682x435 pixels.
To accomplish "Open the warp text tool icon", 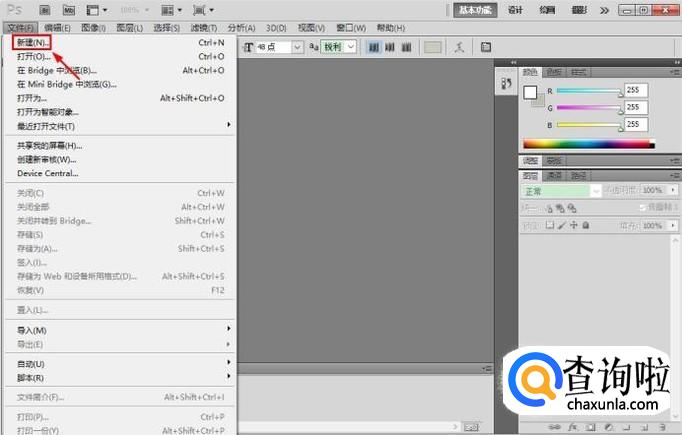I will tap(459, 47).
